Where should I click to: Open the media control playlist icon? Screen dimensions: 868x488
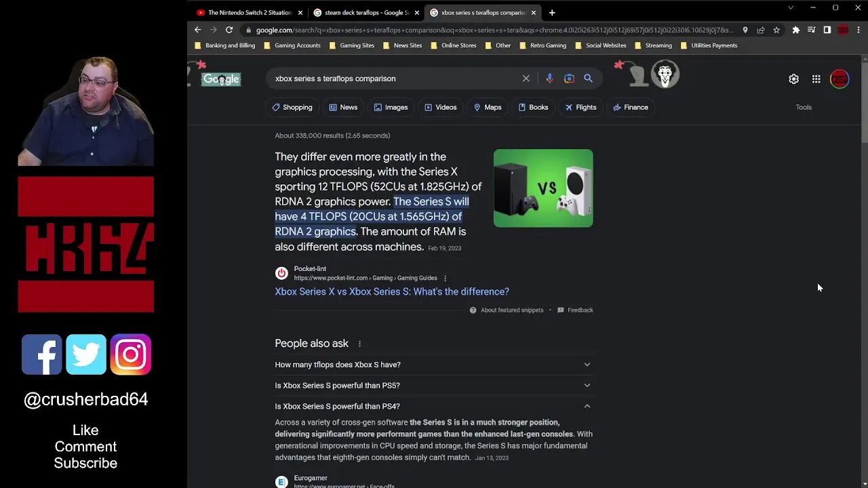pos(811,30)
